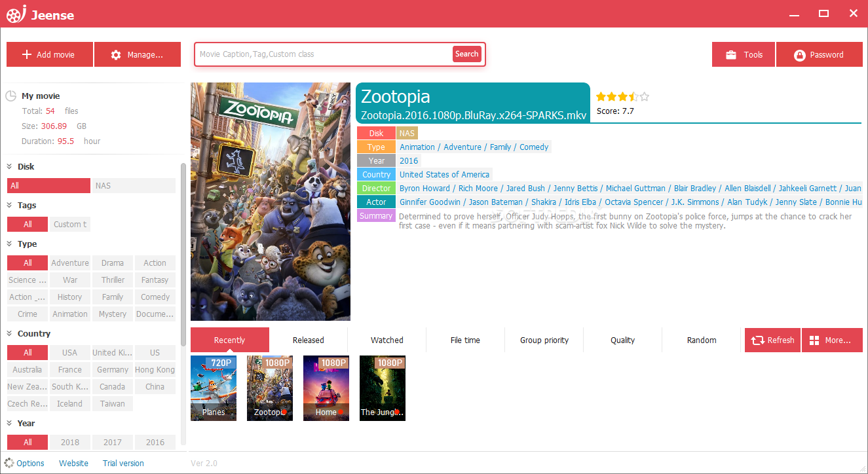This screenshot has width=868, height=474.
Task: Filter by Animation type
Action: point(70,314)
